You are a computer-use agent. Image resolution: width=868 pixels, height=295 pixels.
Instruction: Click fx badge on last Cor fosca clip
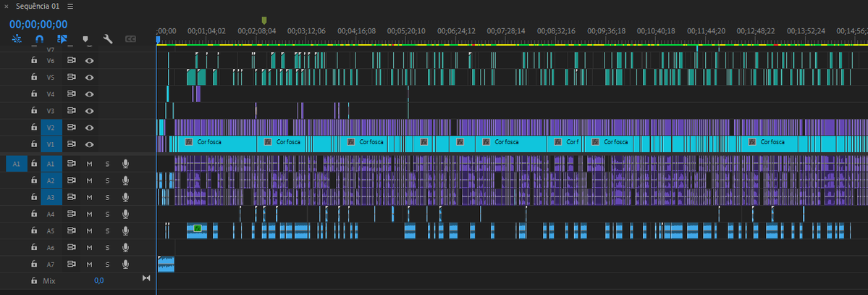coord(753,142)
